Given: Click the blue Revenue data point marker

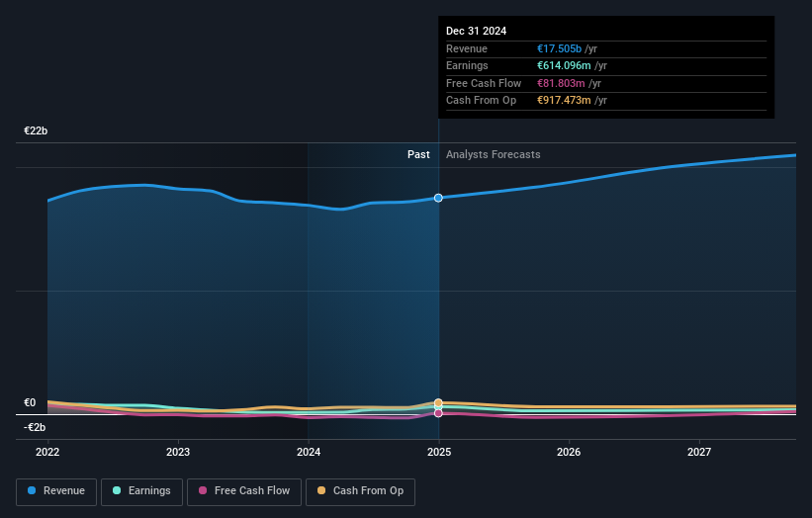Looking at the screenshot, I should (438, 198).
